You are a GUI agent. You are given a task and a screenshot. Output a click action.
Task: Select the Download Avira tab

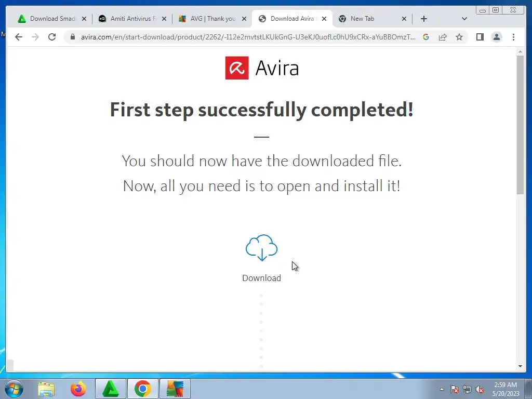292,19
